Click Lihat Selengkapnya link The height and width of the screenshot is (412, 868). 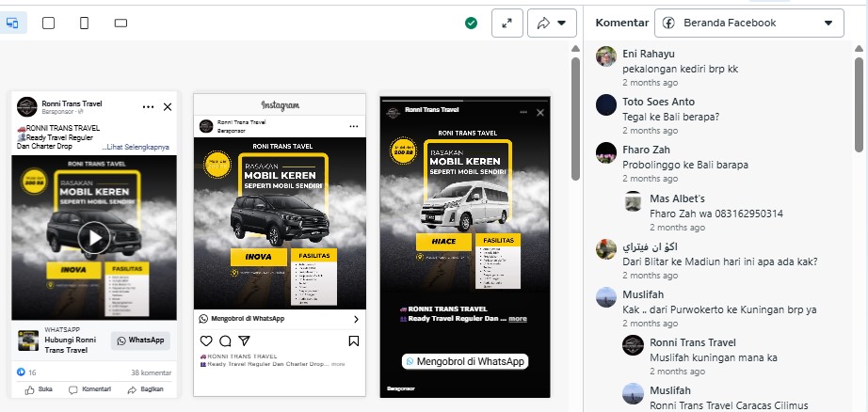[x=137, y=147]
